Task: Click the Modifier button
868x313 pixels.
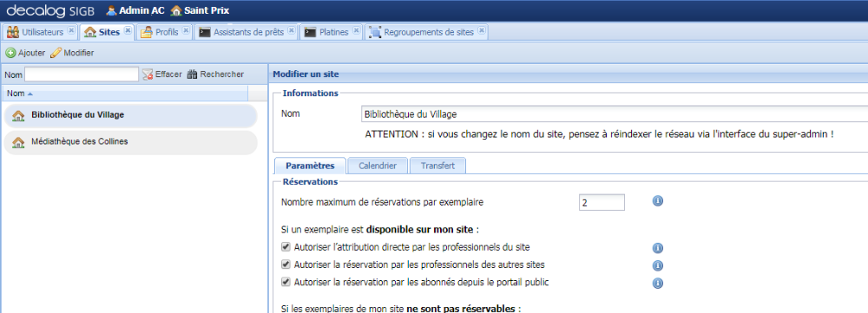Action: click(72, 53)
